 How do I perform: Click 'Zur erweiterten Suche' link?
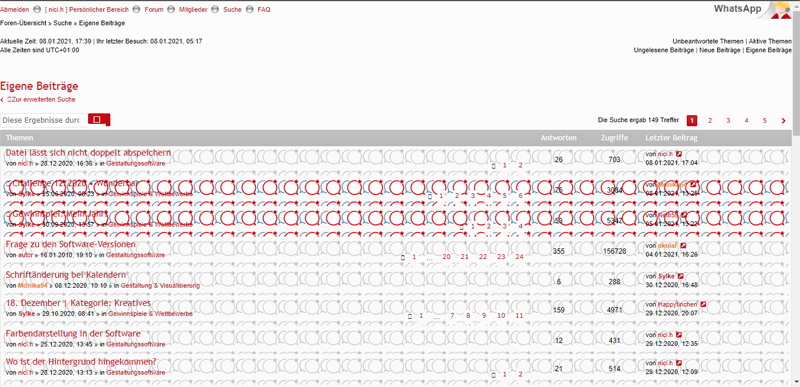coord(41,100)
